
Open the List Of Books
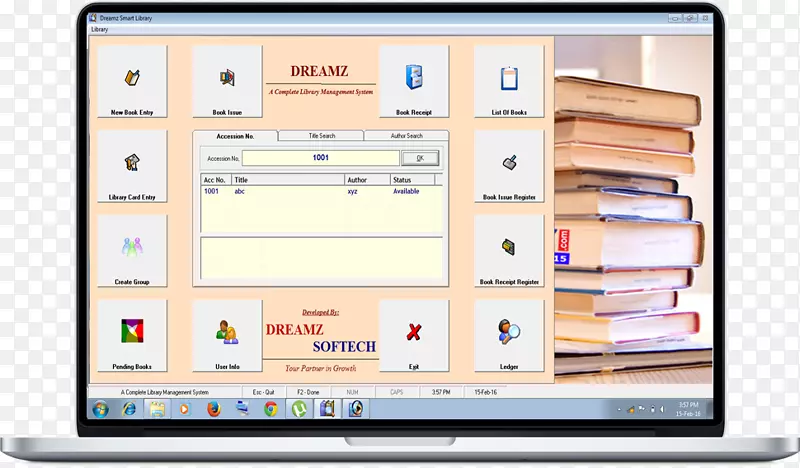(x=509, y=80)
